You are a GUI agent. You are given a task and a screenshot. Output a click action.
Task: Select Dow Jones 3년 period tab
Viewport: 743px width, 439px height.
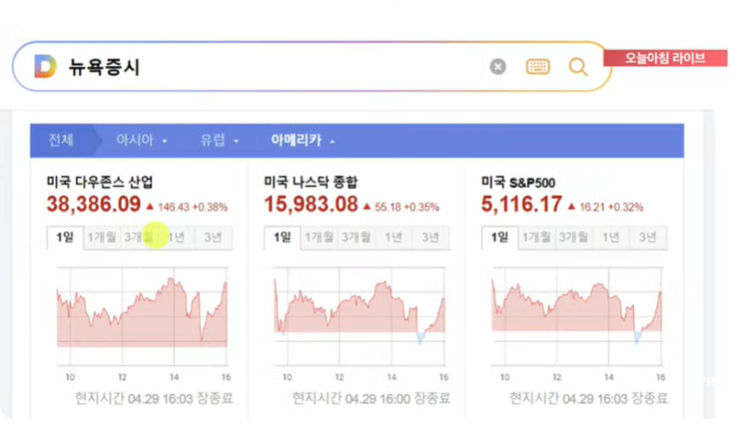pos(213,237)
